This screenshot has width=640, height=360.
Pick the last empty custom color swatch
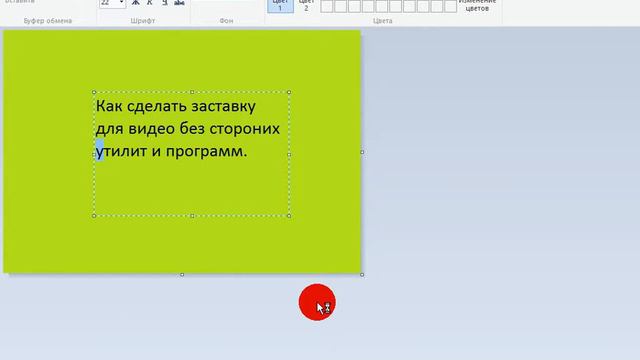[x=451, y=6]
